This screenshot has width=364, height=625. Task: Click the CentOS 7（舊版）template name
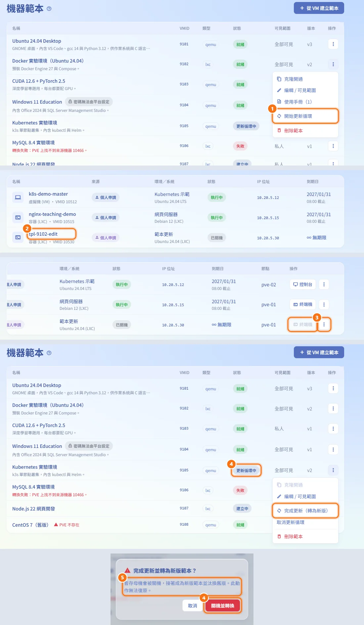click(30, 525)
